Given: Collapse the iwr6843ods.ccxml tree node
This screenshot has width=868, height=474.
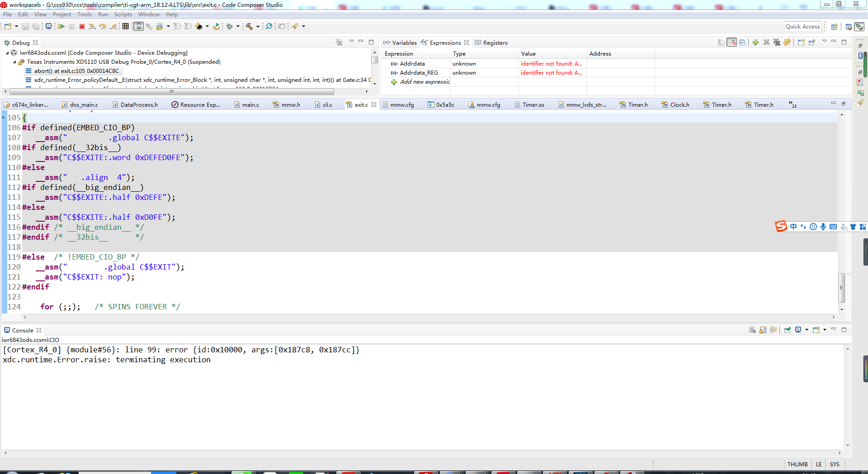Looking at the screenshot, I should (x=8, y=53).
